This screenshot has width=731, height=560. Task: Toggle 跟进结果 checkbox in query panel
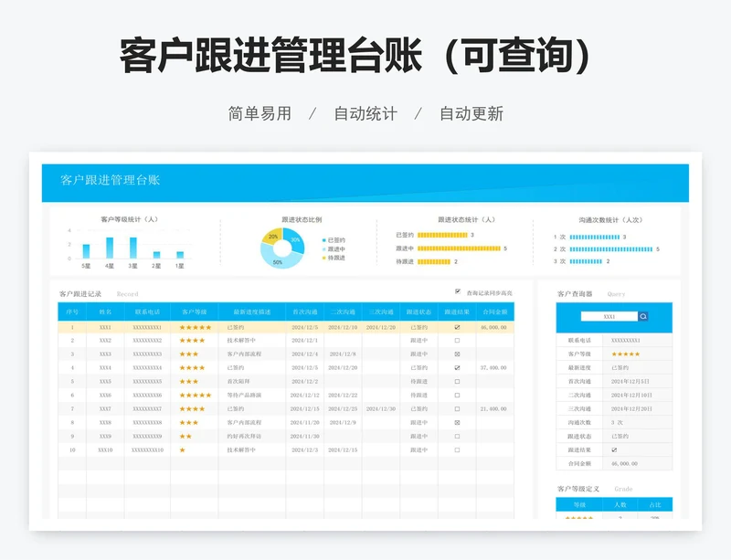click(x=614, y=450)
